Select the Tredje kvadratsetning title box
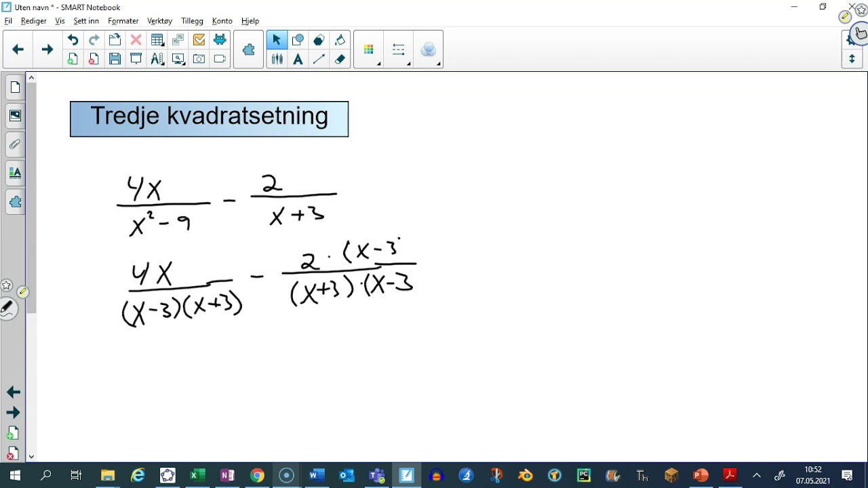The height and width of the screenshot is (488, 868). (209, 119)
